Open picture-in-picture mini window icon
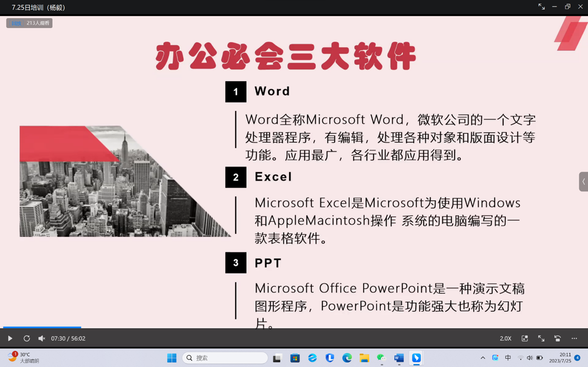 point(525,339)
